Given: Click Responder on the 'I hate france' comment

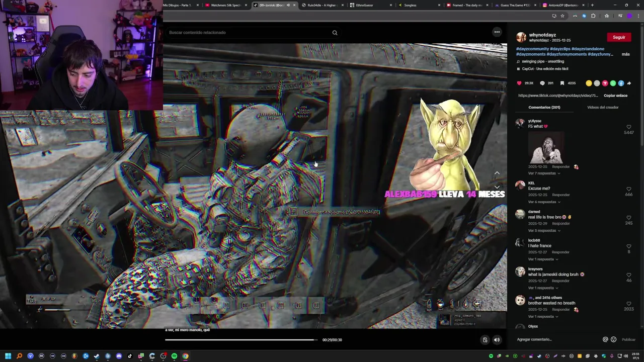Looking at the screenshot, I should coord(561,252).
